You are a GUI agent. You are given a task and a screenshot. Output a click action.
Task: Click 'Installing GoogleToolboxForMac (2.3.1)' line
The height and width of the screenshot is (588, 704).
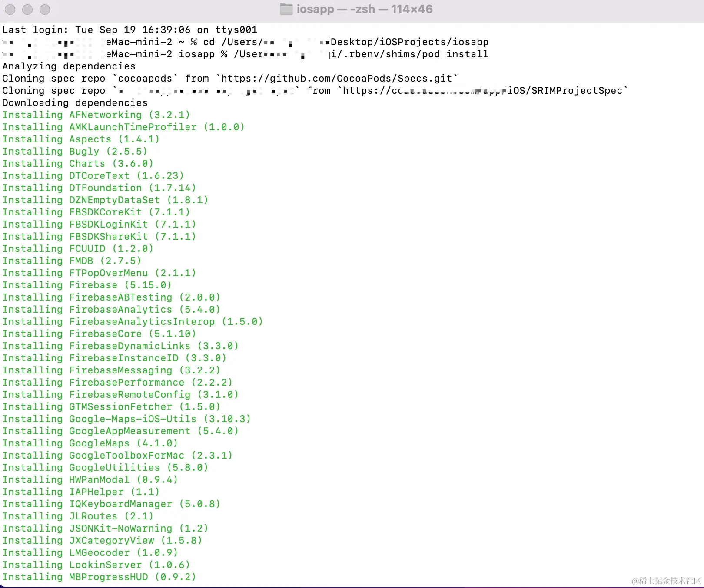tap(118, 456)
